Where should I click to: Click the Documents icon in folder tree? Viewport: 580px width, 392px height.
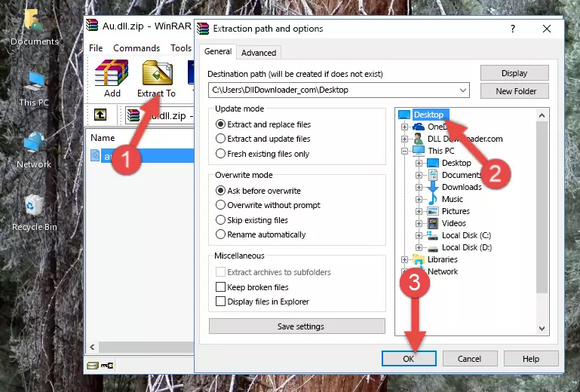tap(433, 175)
